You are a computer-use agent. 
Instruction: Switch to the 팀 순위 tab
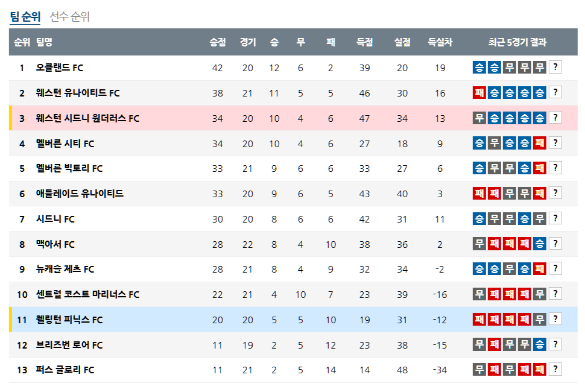click(x=25, y=17)
